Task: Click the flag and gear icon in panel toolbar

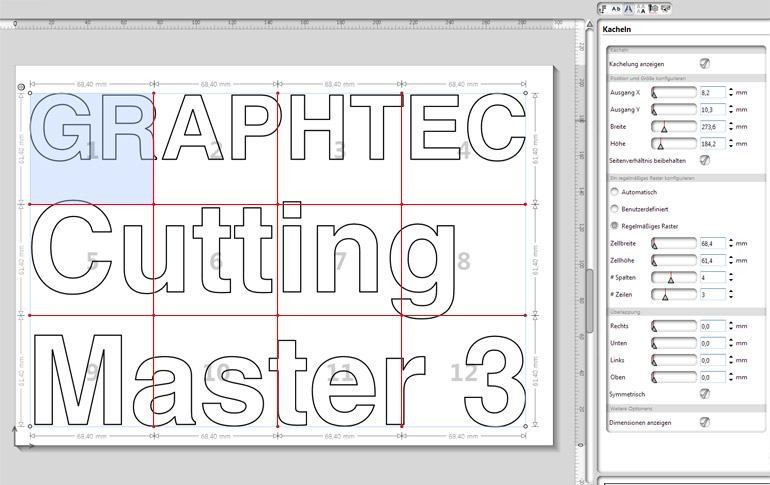Action: coord(652,8)
